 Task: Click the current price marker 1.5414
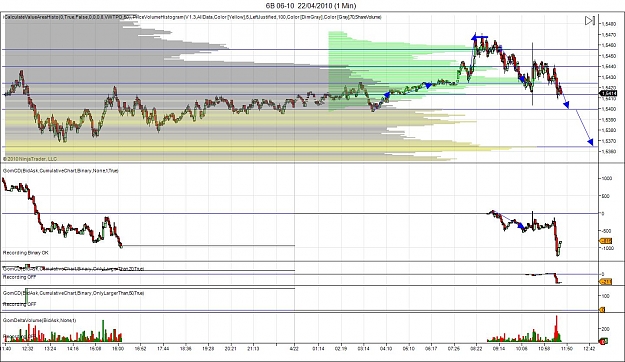tap(609, 93)
